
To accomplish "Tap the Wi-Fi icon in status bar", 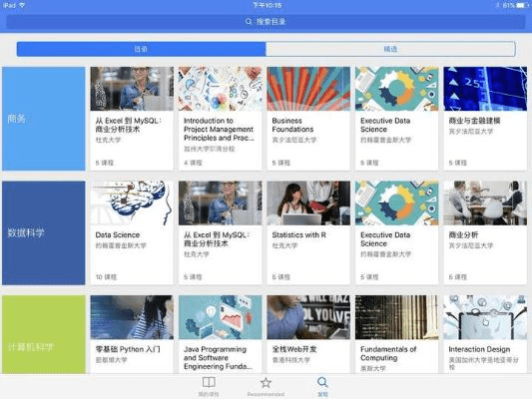I will coord(22,5).
